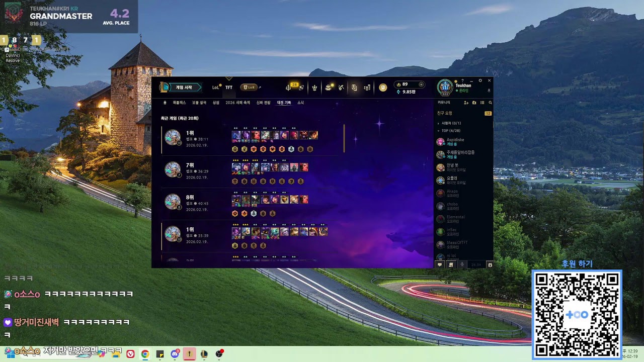The height and width of the screenshot is (362, 644).
Task: Open OBS Studio from the taskbar
Action: [x=219, y=354]
